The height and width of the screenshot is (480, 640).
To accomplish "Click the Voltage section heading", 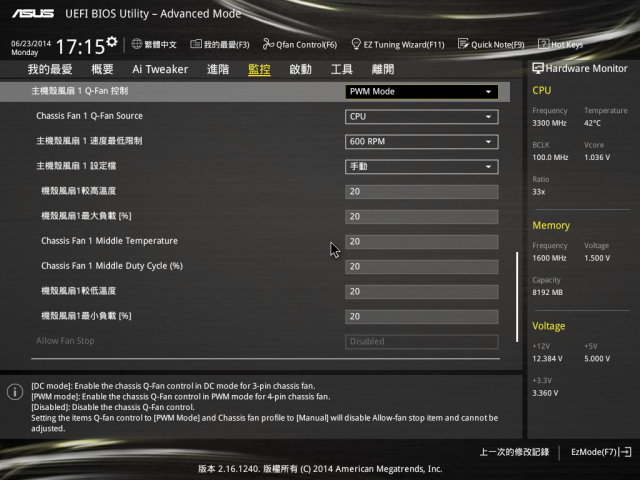I will pyautogui.click(x=549, y=326).
